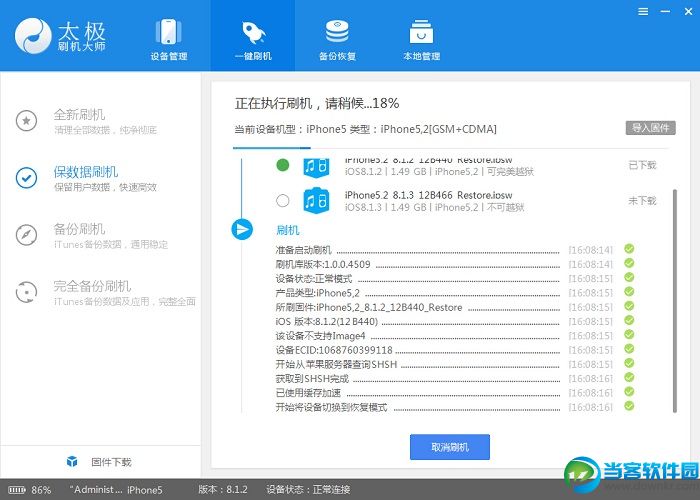
Task: Click the star icon beside 全新刷机
Action: tap(26, 121)
